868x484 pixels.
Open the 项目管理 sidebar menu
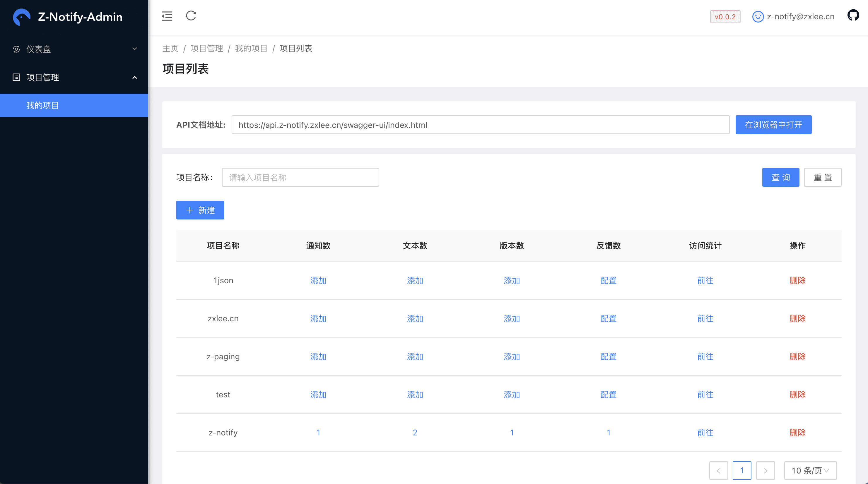pos(74,78)
